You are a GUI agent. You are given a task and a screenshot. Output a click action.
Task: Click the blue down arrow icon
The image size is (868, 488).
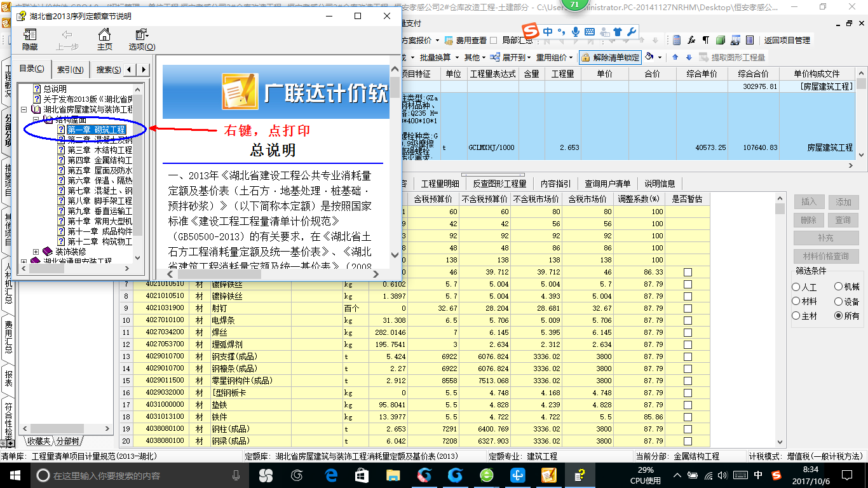point(688,57)
